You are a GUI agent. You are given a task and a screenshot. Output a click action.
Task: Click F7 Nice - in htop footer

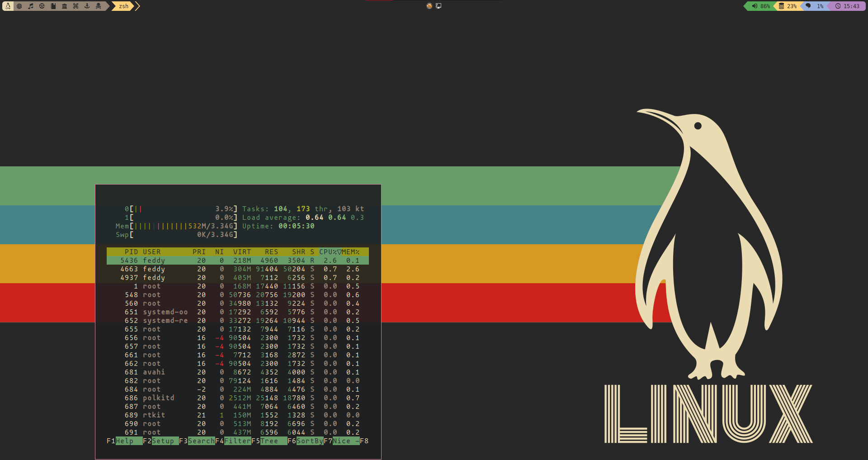[342, 441]
